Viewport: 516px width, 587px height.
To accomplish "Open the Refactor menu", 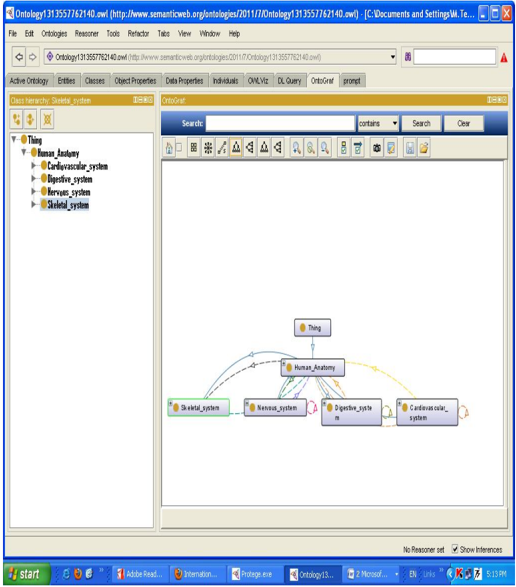I will [x=138, y=34].
